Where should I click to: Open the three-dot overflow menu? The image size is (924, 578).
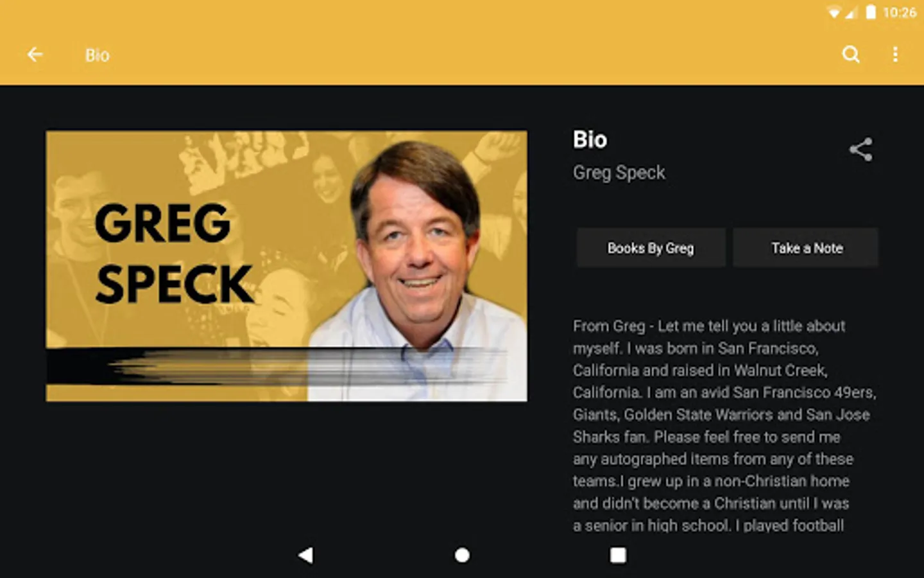point(895,55)
